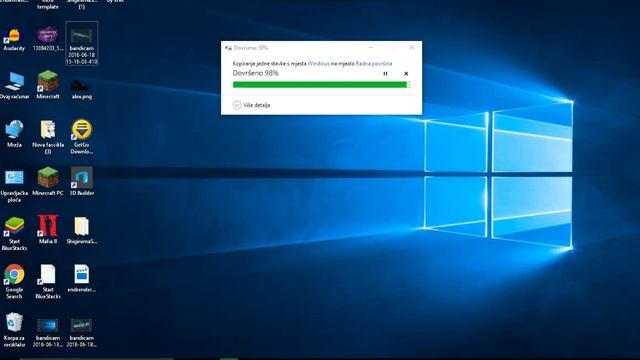Launch the Mafia II game shortcut
640x360 pixels.
point(48,229)
